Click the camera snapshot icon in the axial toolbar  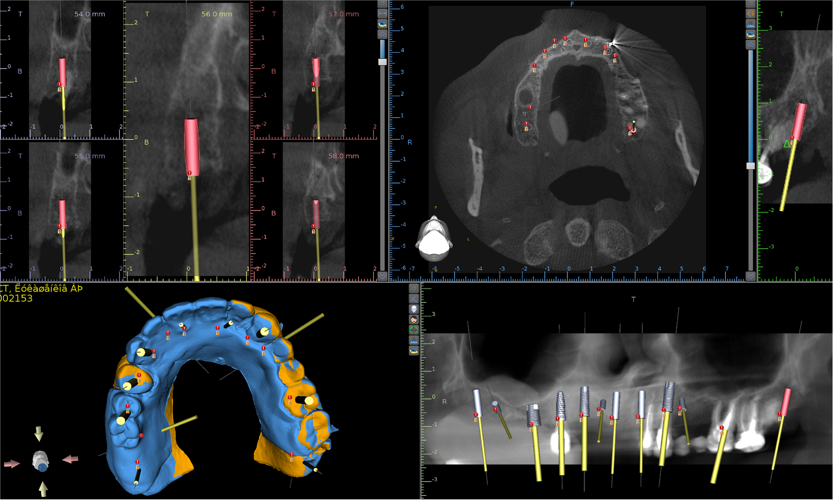(382, 23)
